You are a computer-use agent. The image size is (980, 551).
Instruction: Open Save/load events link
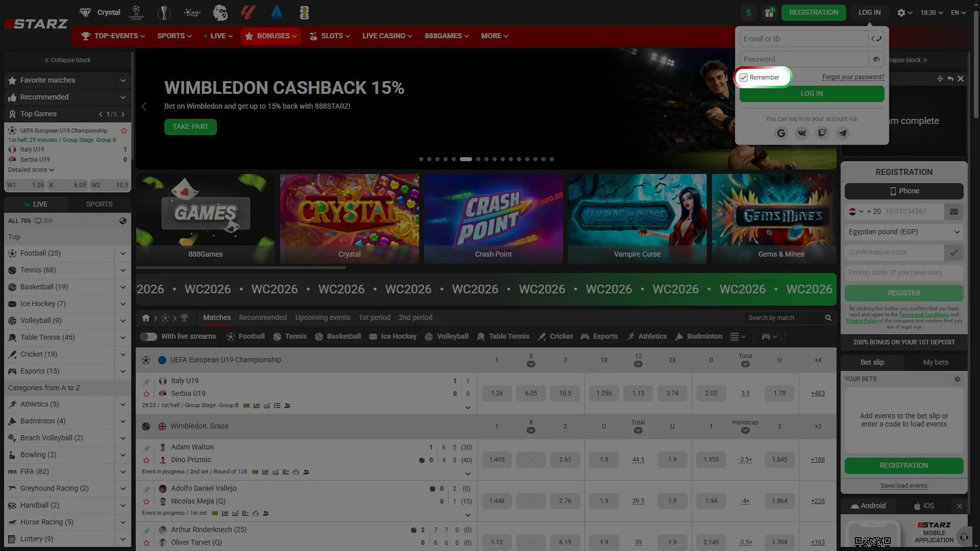(904, 486)
